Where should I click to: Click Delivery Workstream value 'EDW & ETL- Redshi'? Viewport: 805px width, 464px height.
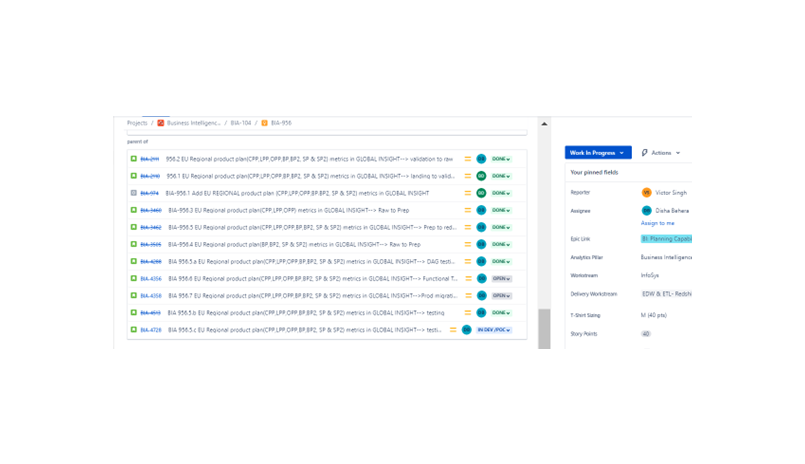click(666, 294)
